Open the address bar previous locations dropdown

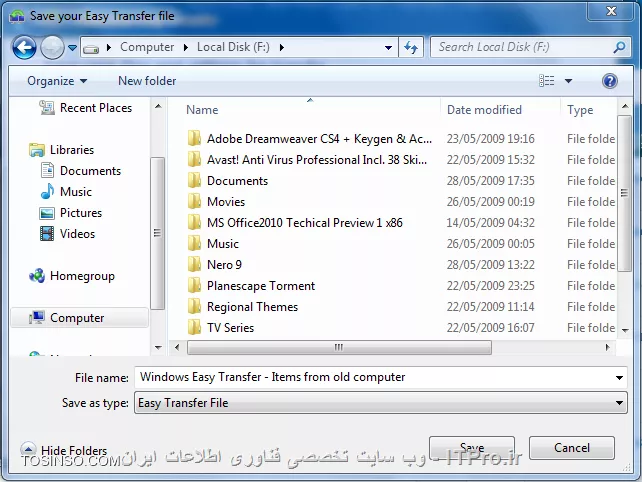(388, 48)
